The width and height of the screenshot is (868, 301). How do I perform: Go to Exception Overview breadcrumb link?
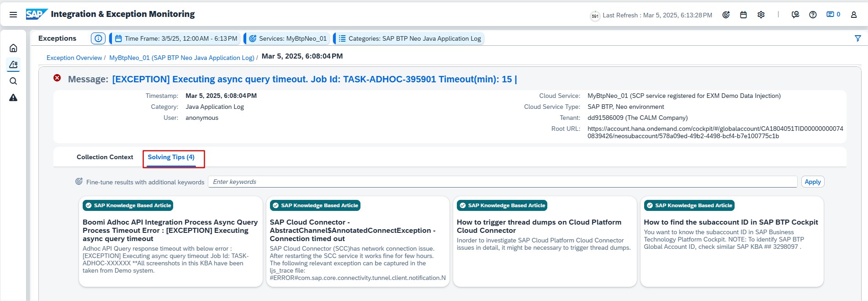click(74, 58)
